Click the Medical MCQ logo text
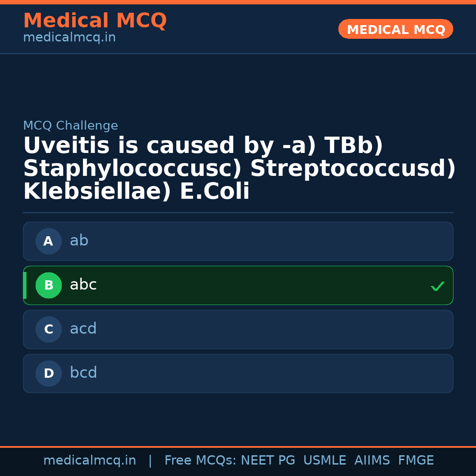Image resolution: width=476 pixels, height=476 pixels. 95,20
